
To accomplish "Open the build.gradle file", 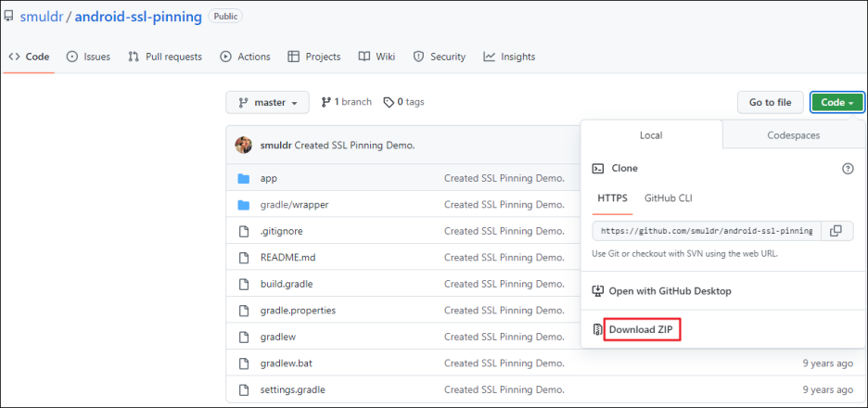I will click(x=287, y=284).
